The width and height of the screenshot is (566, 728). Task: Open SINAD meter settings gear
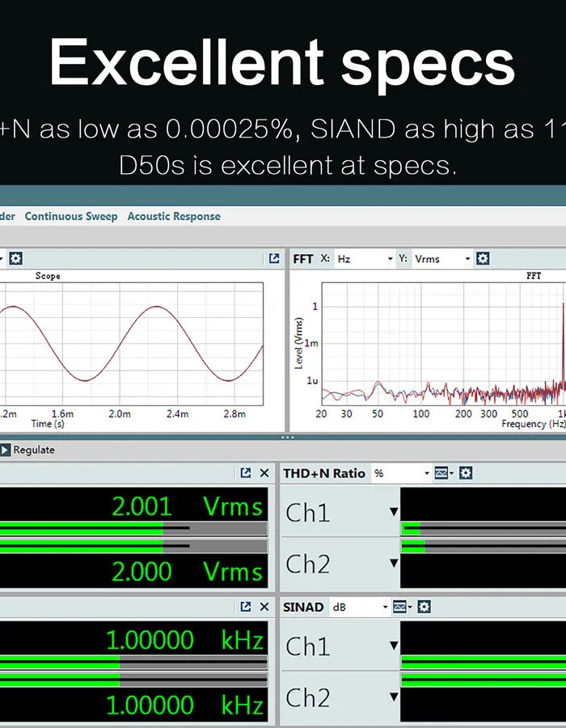pyautogui.click(x=424, y=607)
